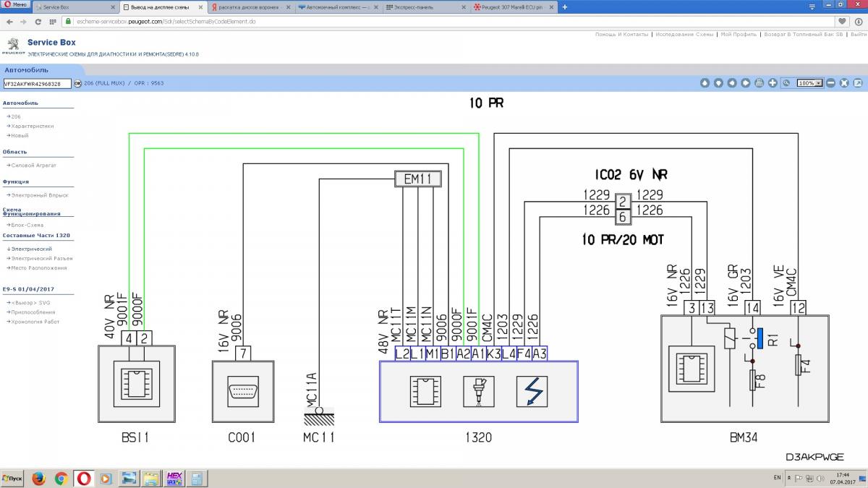
Task: Open the Opera Меню button
Action: 15,6
